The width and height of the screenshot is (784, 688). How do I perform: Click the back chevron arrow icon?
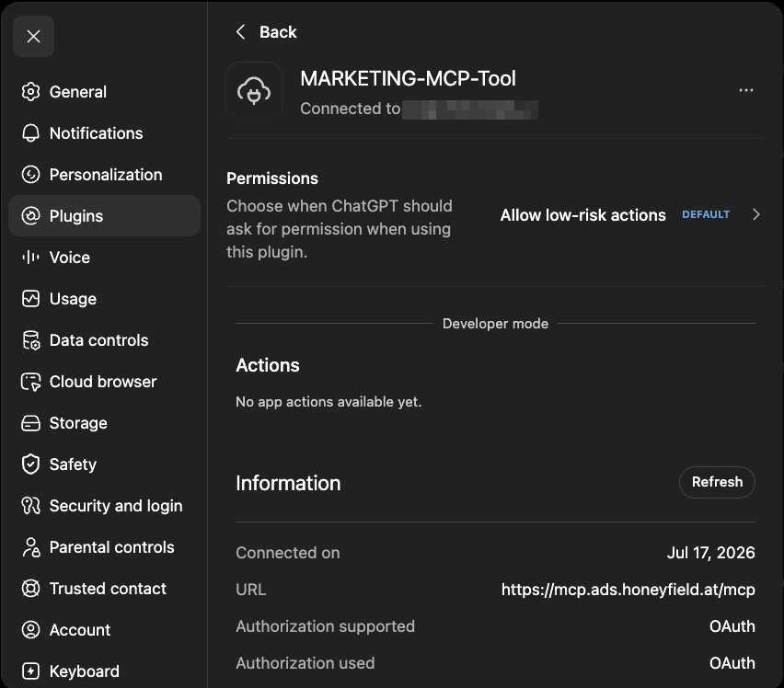[x=240, y=32]
